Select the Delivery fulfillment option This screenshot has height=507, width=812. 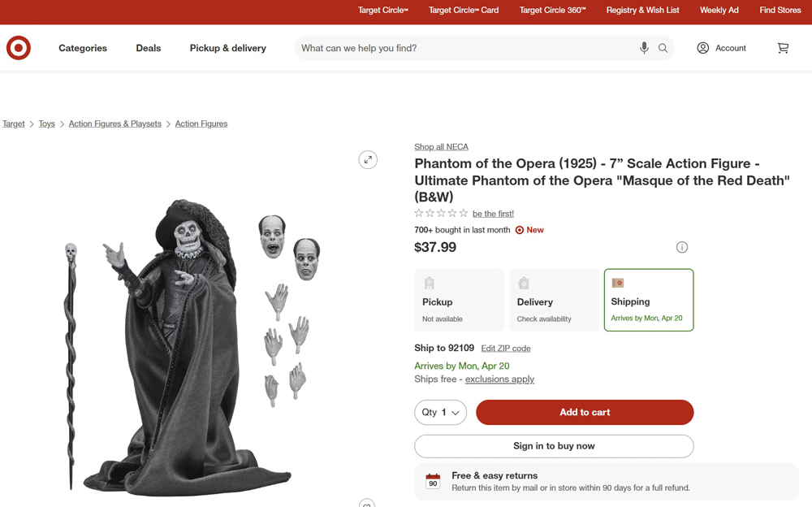(553, 300)
